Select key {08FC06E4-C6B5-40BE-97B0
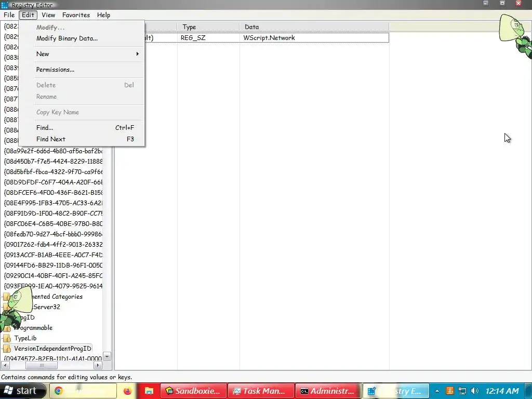Viewport: 532px width, 399px height. pos(53,223)
